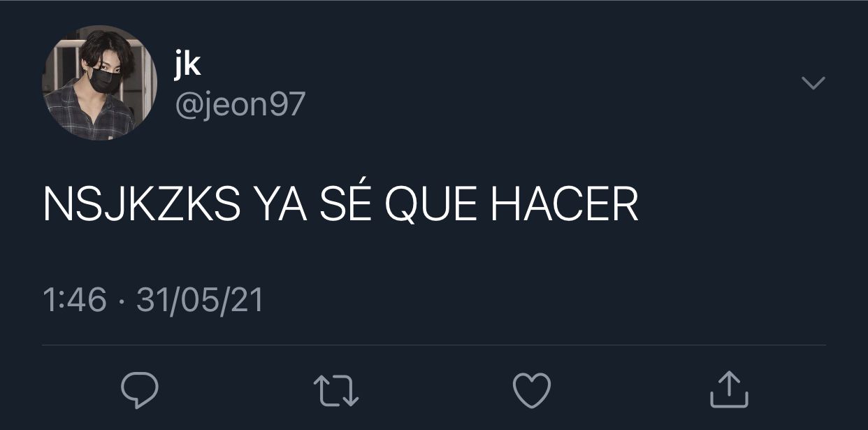Open the circular avatar next to jk
This screenshot has height=430, width=868.
point(100,83)
